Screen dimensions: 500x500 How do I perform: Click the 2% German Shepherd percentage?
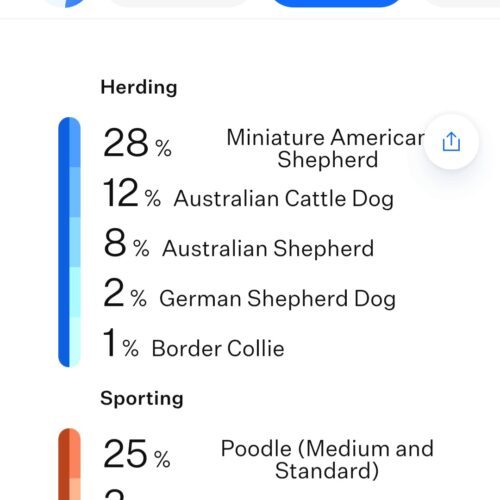(x=125, y=293)
